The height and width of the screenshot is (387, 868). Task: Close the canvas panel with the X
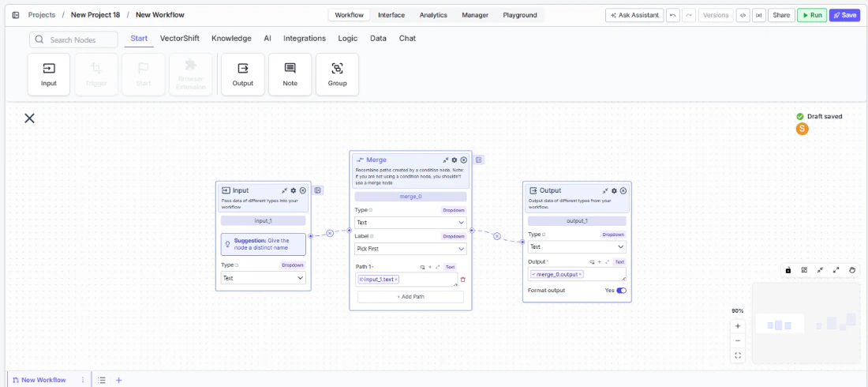coord(29,118)
